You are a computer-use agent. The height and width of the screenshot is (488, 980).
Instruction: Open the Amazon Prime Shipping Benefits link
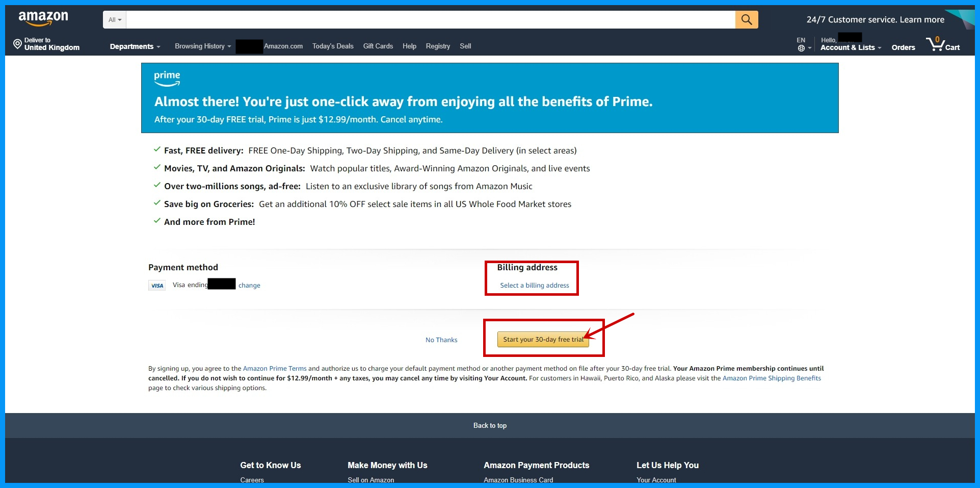(772, 378)
